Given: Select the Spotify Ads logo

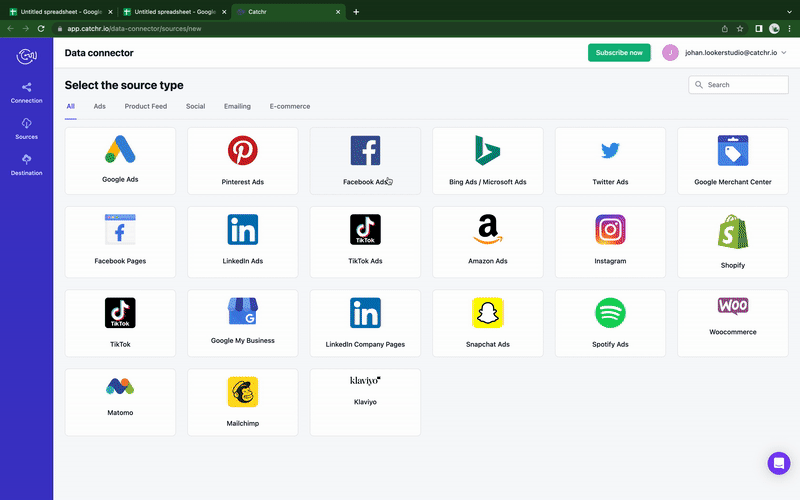Looking at the screenshot, I should (x=610, y=313).
